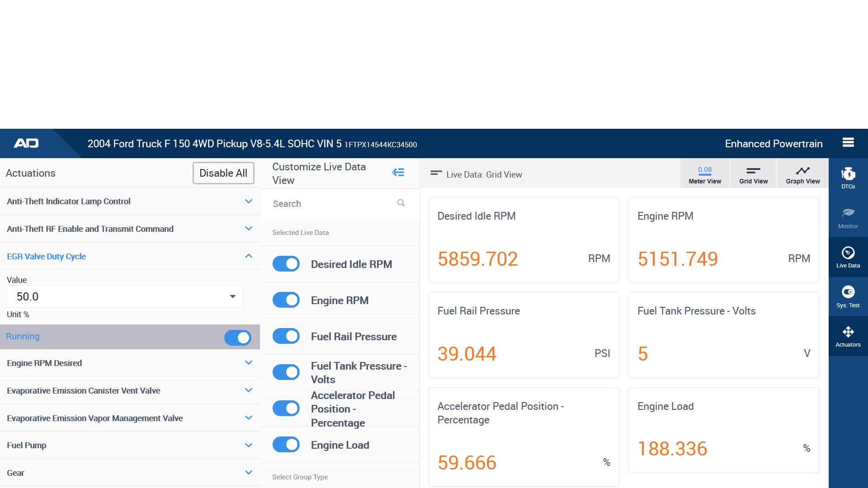
Task: Collapse the EGR Valve Duty Cycle section
Action: coord(248,256)
